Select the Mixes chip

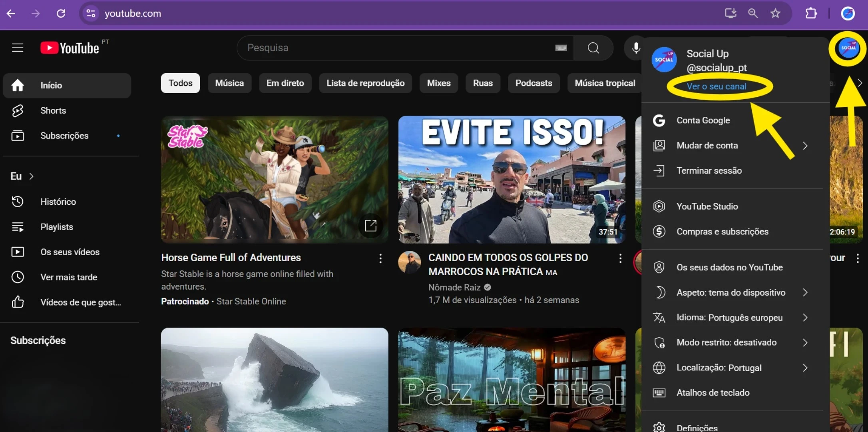439,83
